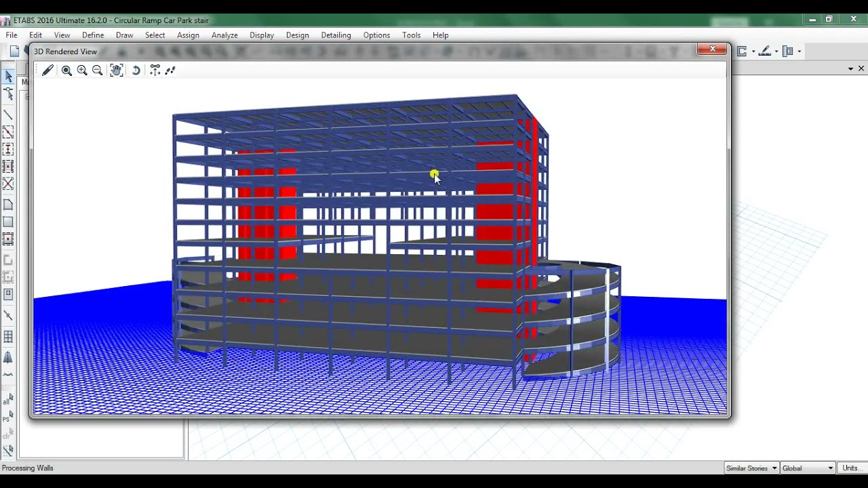Click the new model page icon
The image size is (868, 488).
[x=14, y=52]
